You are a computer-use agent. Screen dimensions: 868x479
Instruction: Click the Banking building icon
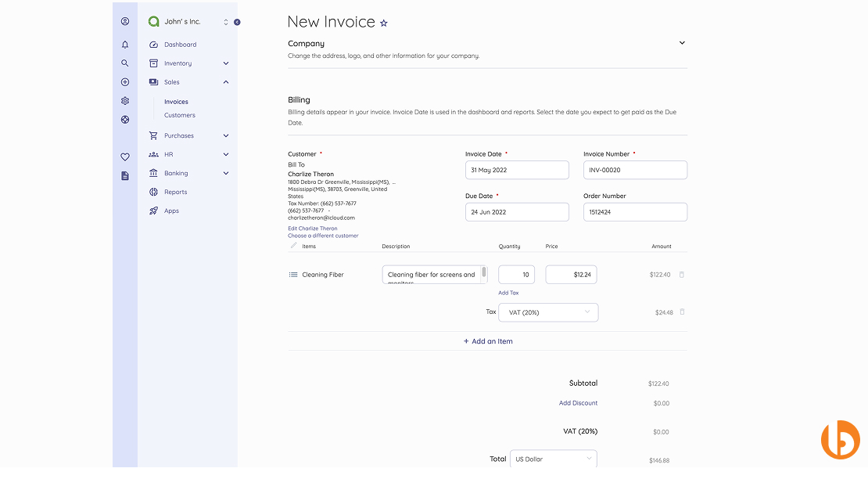point(153,173)
